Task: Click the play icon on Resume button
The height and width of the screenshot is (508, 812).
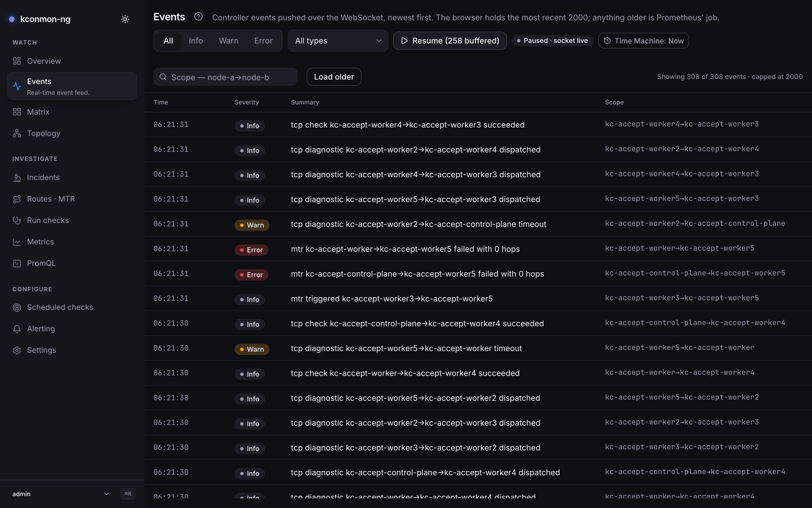Action: pos(404,41)
